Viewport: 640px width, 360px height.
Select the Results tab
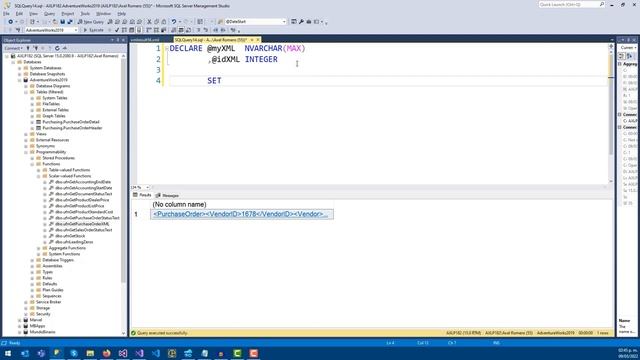142,195
